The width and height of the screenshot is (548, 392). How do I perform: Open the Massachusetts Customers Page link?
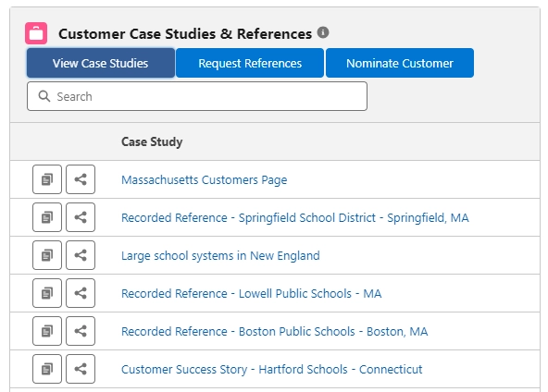204,179
